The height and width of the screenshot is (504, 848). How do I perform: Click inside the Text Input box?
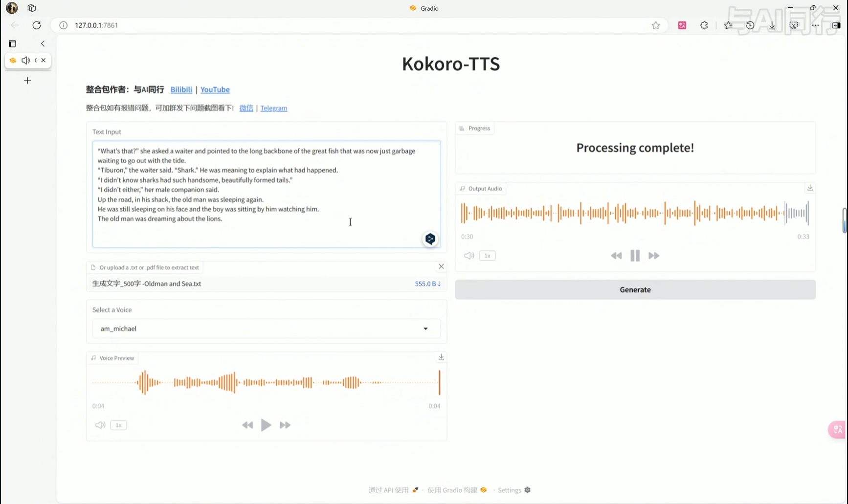pyautogui.click(x=266, y=230)
